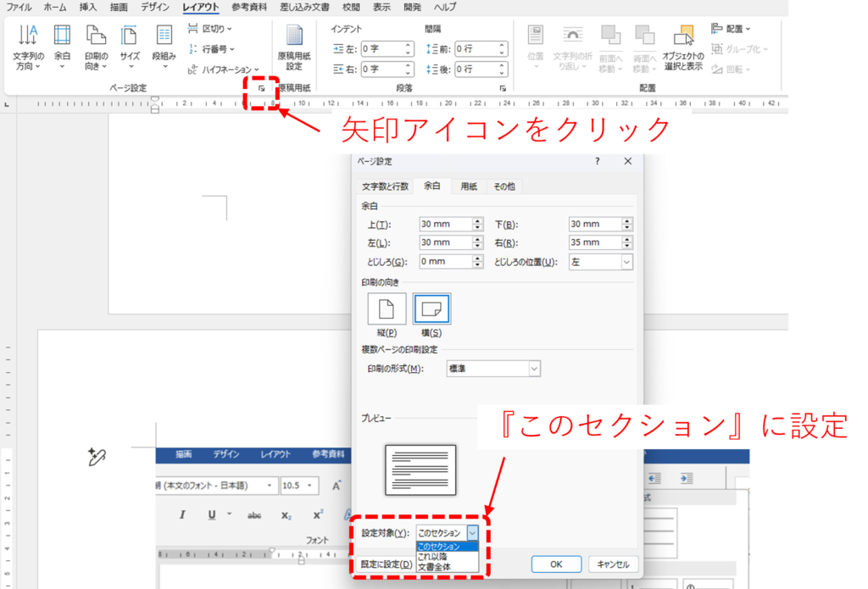Choose 文書全体 from the dropdown list
Viewport: 868px width, 589px height.
[x=434, y=566]
